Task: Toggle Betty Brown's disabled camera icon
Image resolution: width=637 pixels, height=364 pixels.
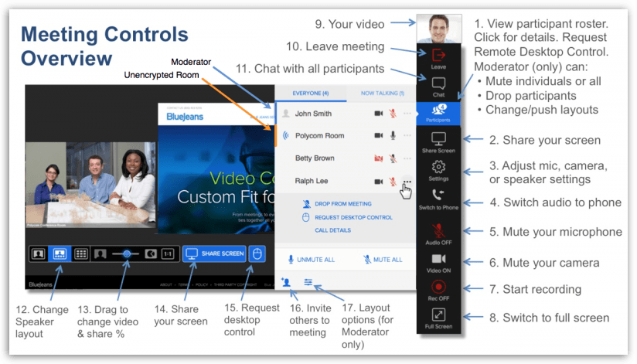Action: pos(379,158)
